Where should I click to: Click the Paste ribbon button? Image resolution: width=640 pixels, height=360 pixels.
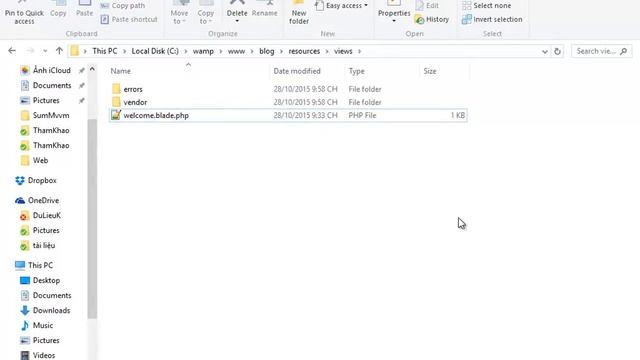tap(84, 9)
